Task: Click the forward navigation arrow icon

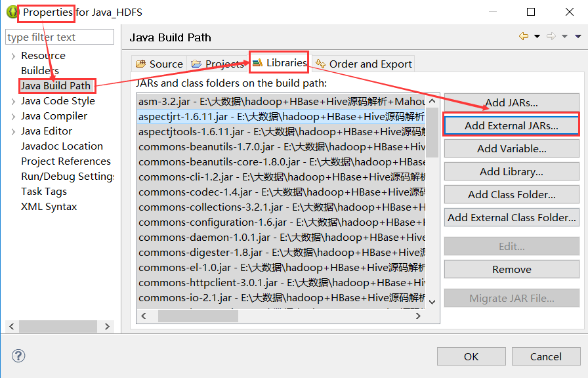Action: (551, 37)
